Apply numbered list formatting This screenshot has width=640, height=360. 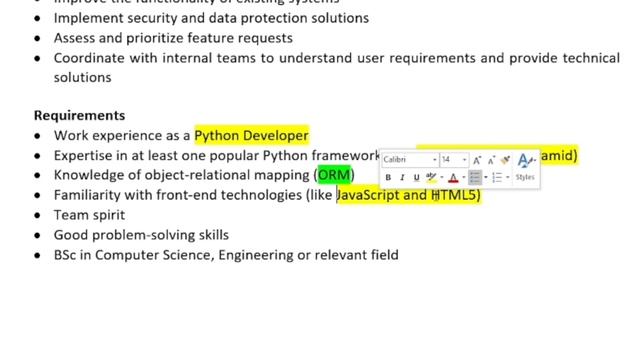[x=497, y=177]
